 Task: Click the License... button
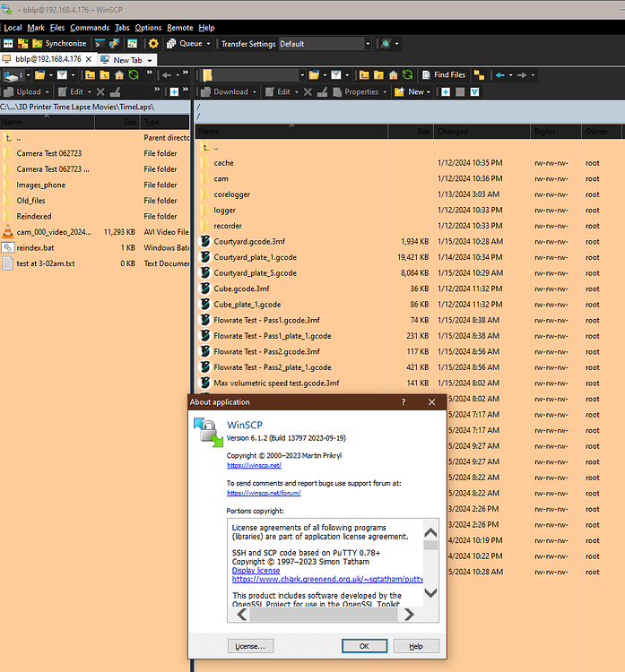250,646
